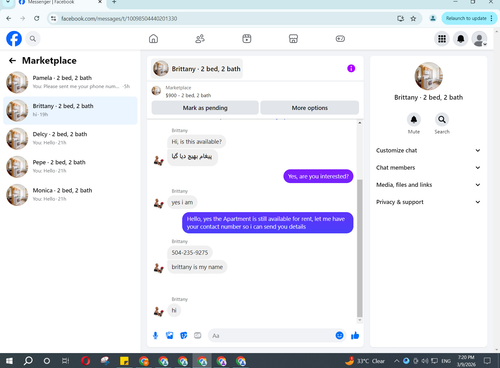Click the chat vertical scrollbar thumb
The width and height of the screenshot is (500, 368).
[360, 248]
